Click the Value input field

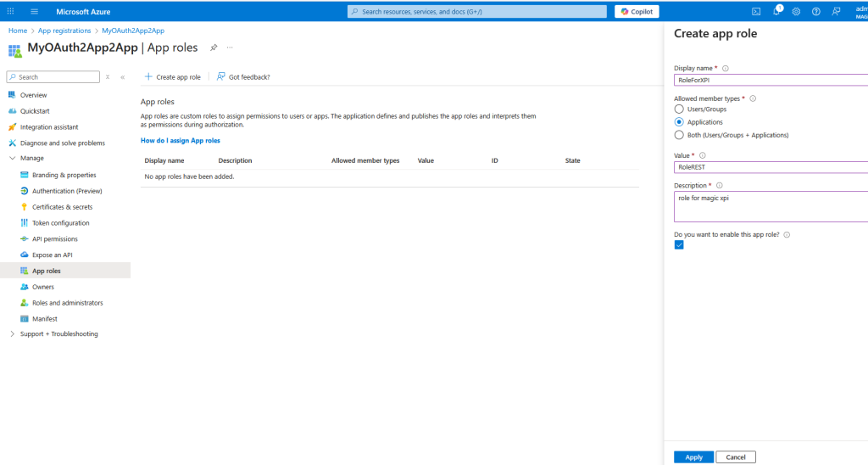click(x=770, y=167)
